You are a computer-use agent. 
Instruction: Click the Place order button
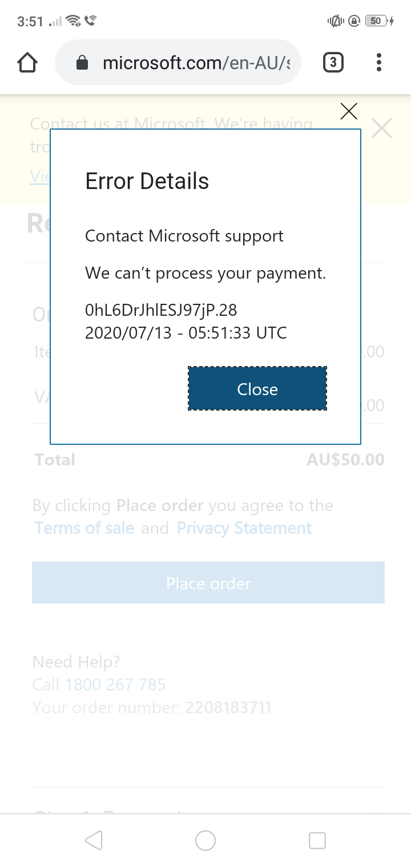coord(208,582)
